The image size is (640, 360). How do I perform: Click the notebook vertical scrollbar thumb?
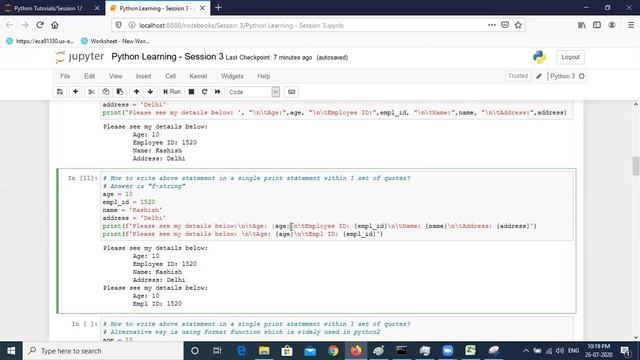636,166
